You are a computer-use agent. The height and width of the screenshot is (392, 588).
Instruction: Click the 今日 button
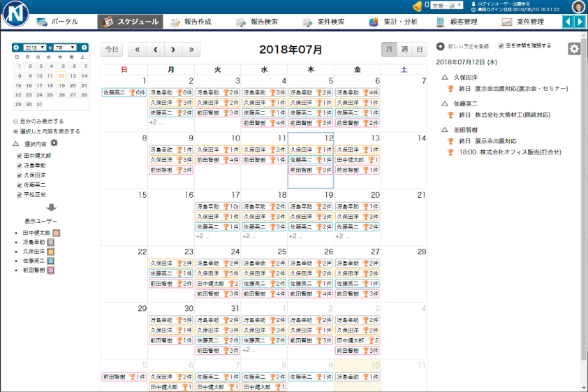111,50
